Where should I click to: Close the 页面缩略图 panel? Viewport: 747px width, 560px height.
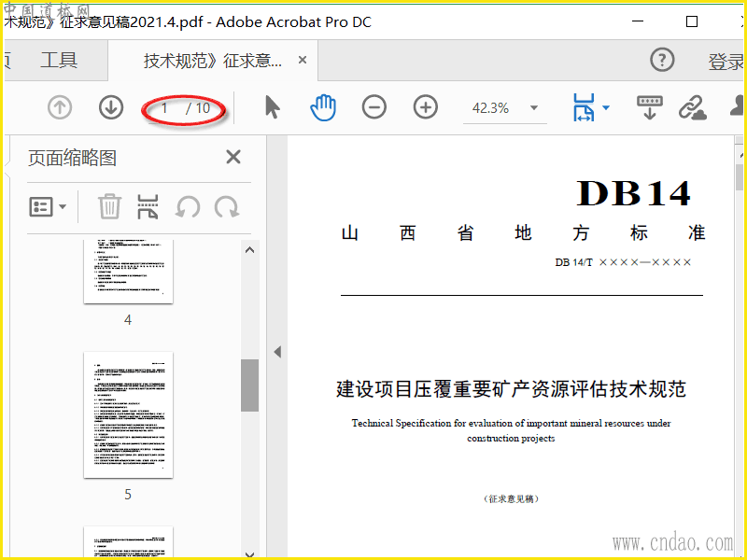(x=233, y=157)
